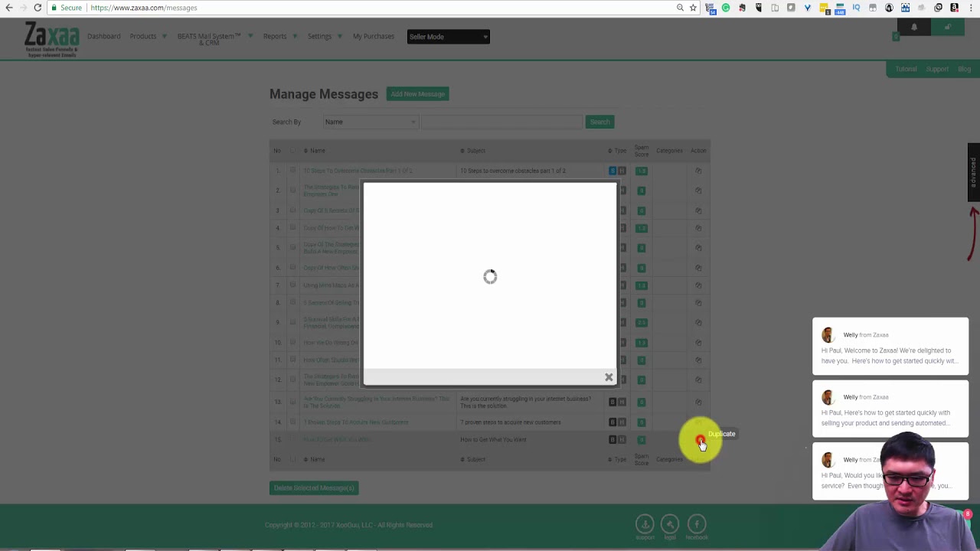This screenshot has height=551, width=980.
Task: Click the Add New Message button
Action: tap(417, 94)
